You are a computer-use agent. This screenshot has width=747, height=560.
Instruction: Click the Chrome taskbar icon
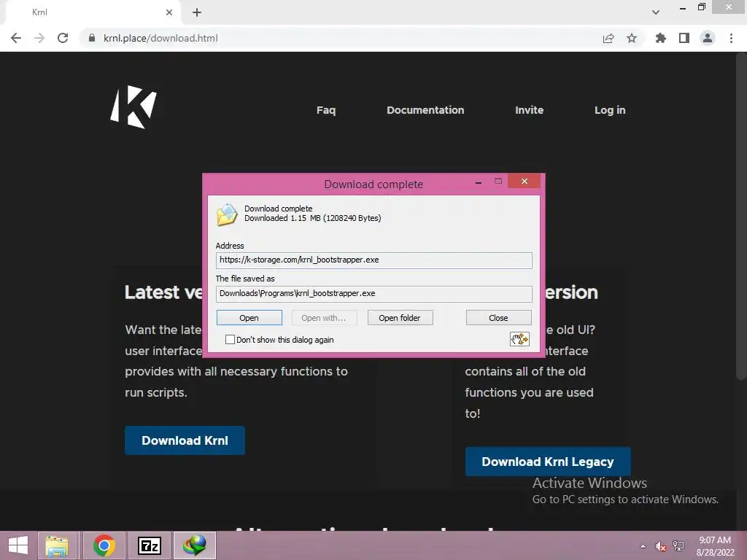click(104, 545)
